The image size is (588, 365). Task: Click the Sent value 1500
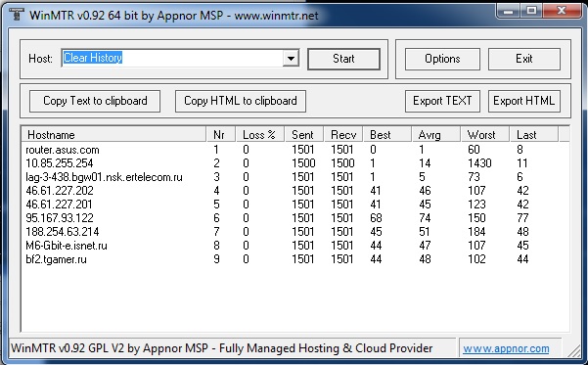point(303,163)
